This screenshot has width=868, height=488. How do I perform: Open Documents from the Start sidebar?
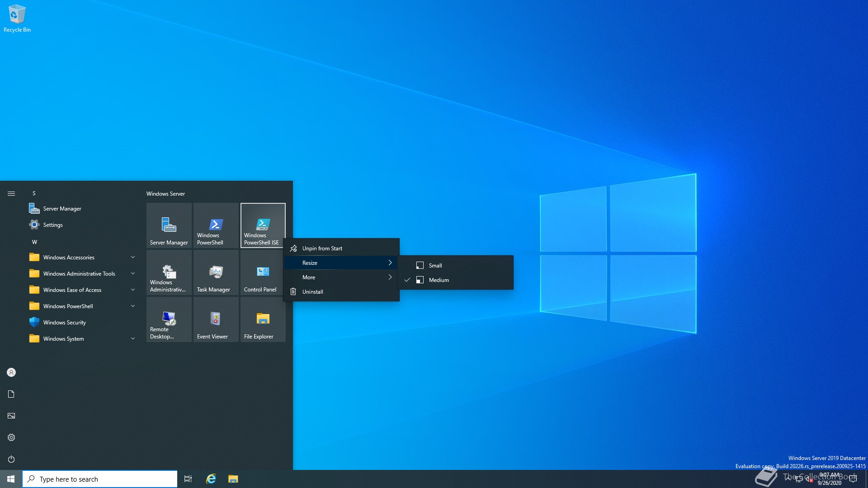coord(11,394)
